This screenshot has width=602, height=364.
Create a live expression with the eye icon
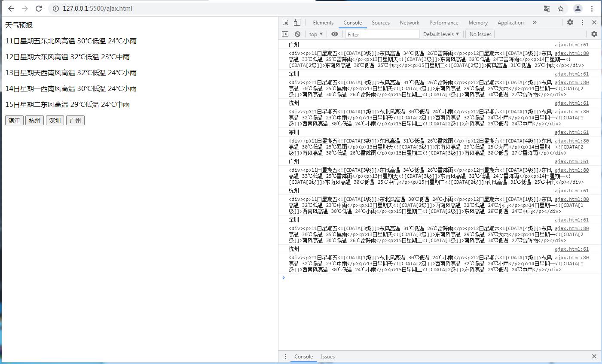tap(335, 34)
